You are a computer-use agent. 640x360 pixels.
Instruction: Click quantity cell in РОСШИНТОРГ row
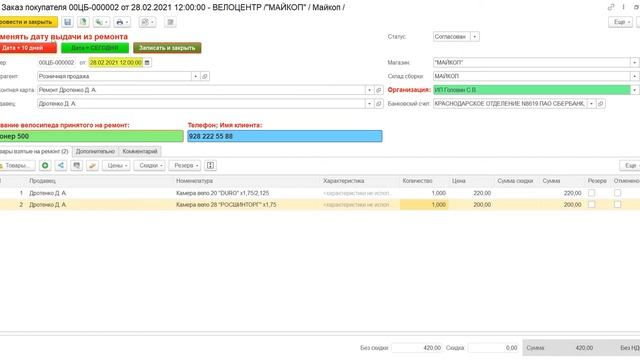424,204
